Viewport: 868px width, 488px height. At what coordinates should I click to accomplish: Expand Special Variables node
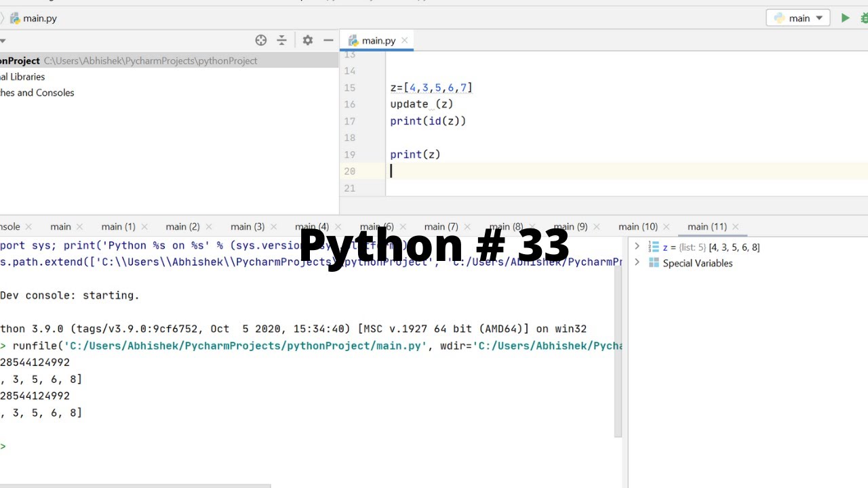point(637,263)
